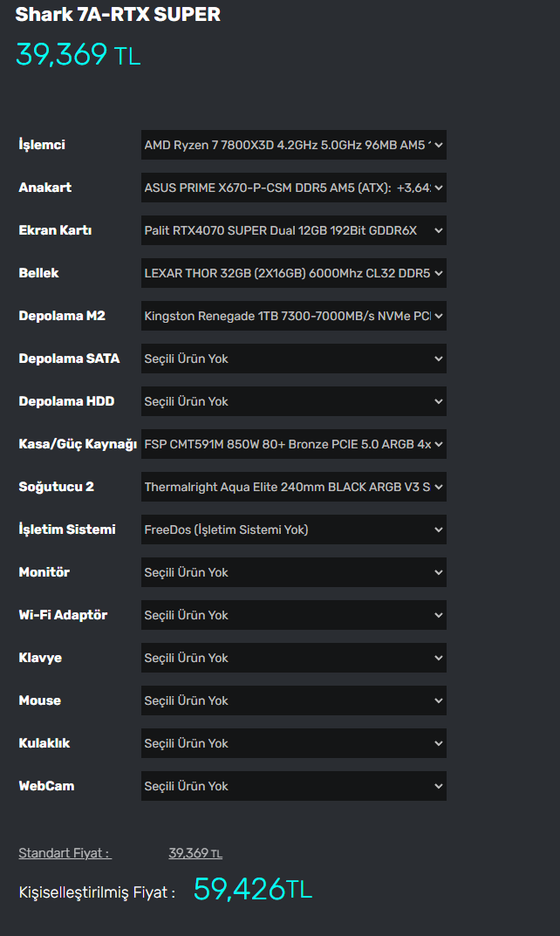Choose a Klavye keyboard option
Screen dimensions: 560x936
pos(293,658)
